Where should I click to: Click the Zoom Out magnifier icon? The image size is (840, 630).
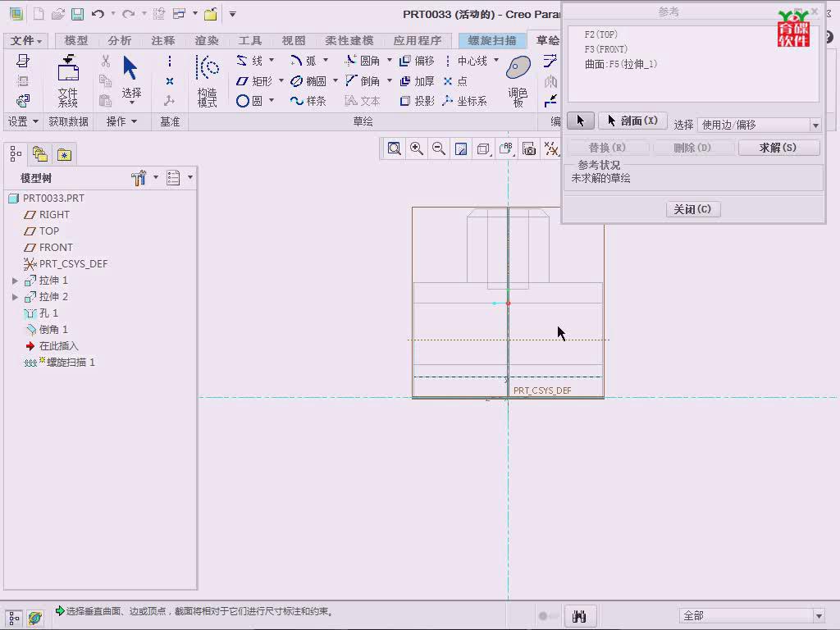[439, 148]
